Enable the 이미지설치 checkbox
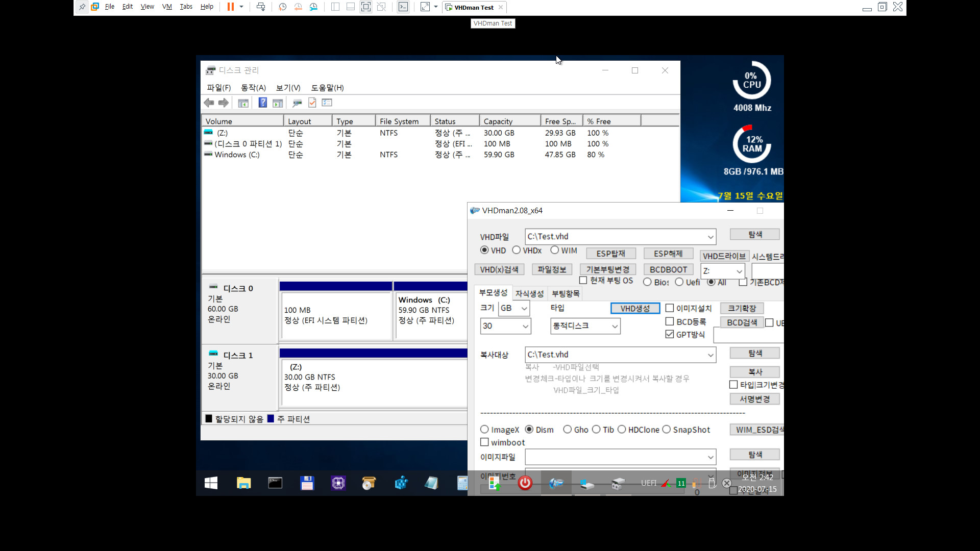Screen dimensions: 980x551 [x=670, y=308]
